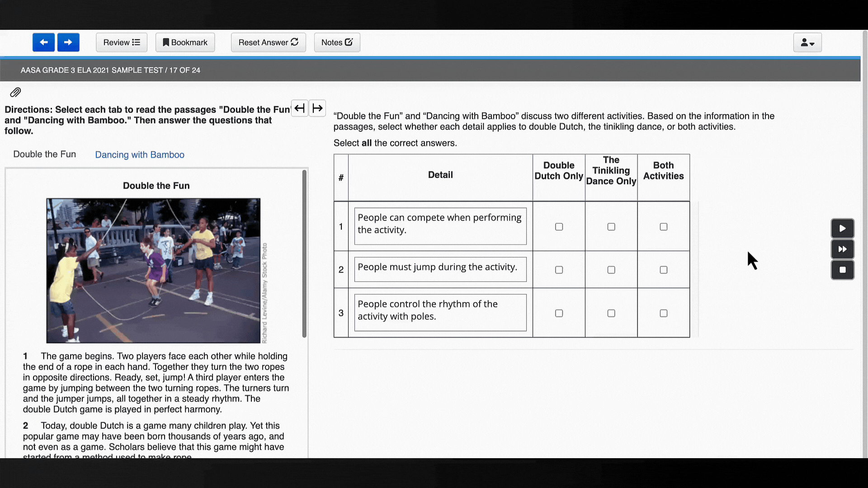Check Tinikling Dance Only for compete detail
The image size is (868, 488).
pos(611,227)
